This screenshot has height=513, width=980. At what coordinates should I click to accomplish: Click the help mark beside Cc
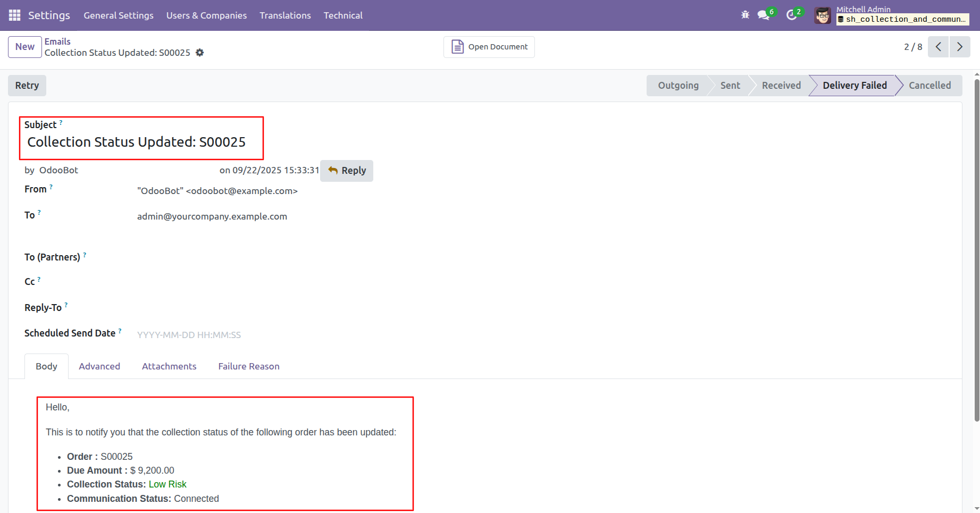coord(39,280)
